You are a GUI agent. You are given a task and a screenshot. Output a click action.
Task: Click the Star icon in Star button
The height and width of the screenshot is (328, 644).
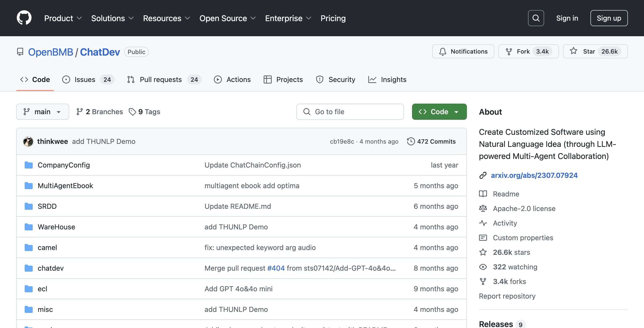tap(574, 51)
